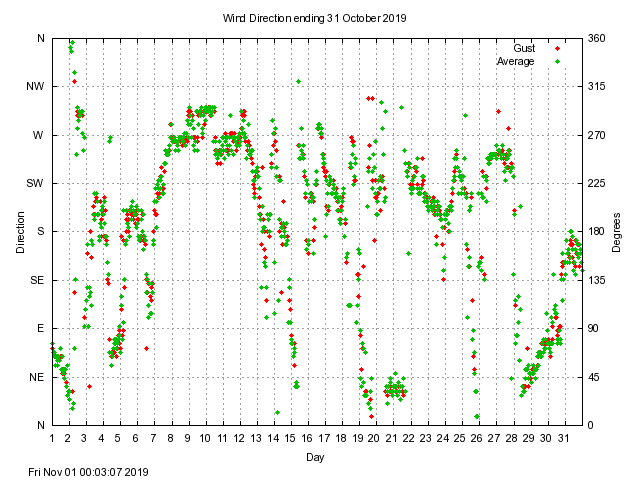Click the '90' degrees axis value
This screenshot has height=480, width=640.
pyautogui.click(x=593, y=329)
